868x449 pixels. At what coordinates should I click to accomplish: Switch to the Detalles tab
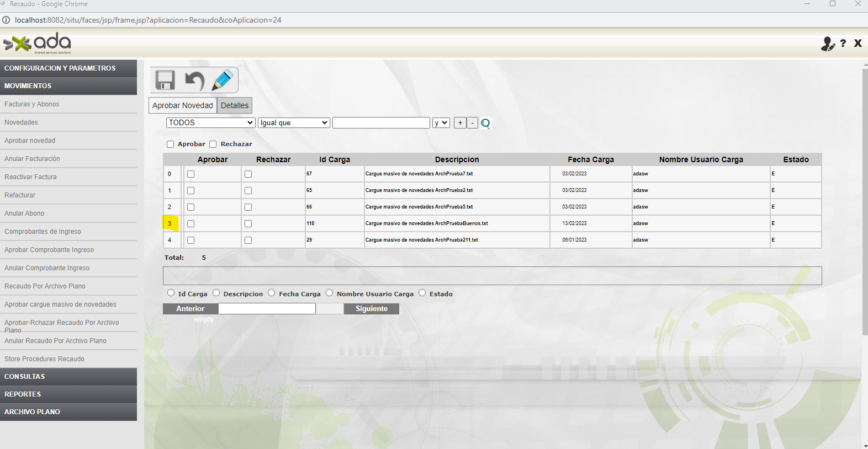coord(235,105)
